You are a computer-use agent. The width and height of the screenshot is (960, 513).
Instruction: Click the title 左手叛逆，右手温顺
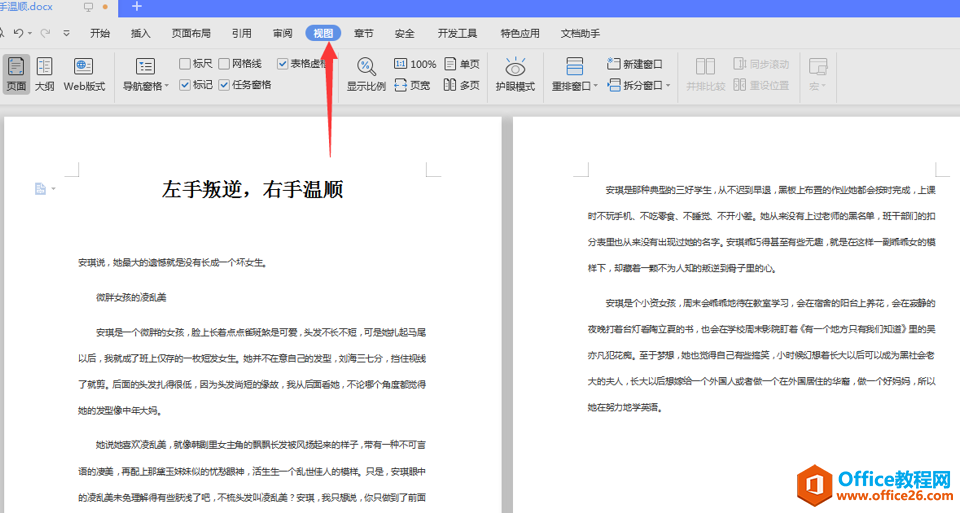(252, 189)
